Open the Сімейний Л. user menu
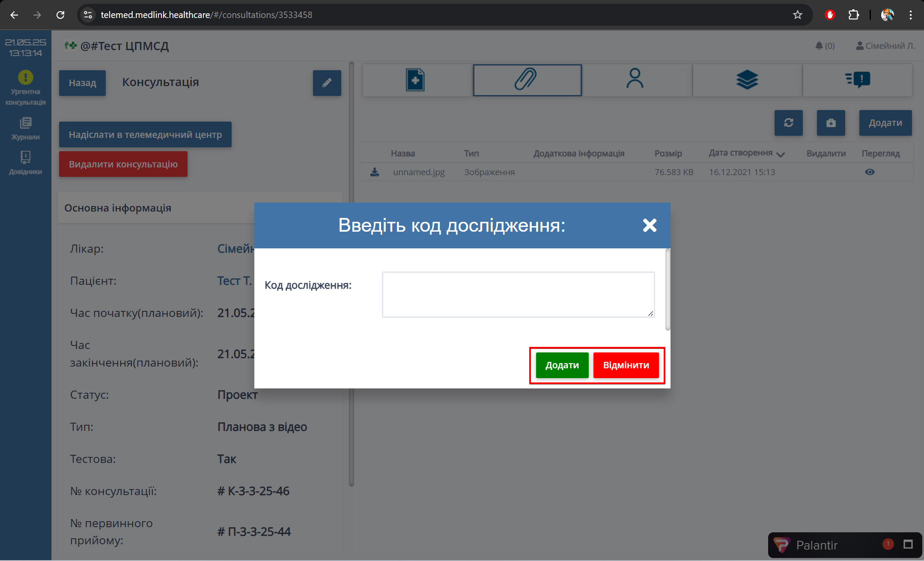The image size is (924, 561). click(x=885, y=46)
